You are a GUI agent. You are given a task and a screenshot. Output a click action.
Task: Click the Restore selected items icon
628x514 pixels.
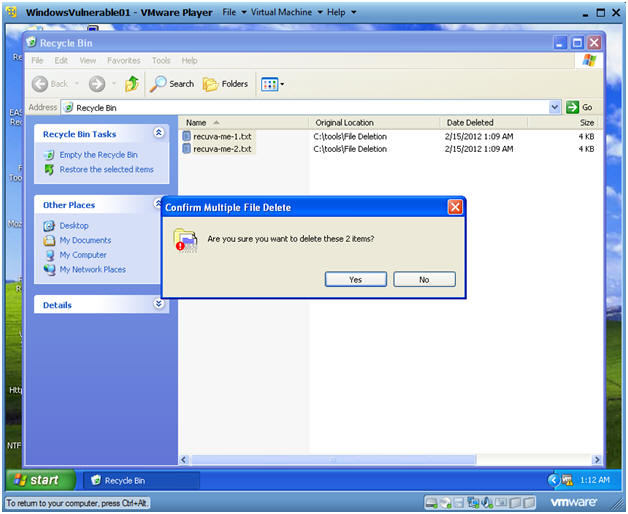49,169
